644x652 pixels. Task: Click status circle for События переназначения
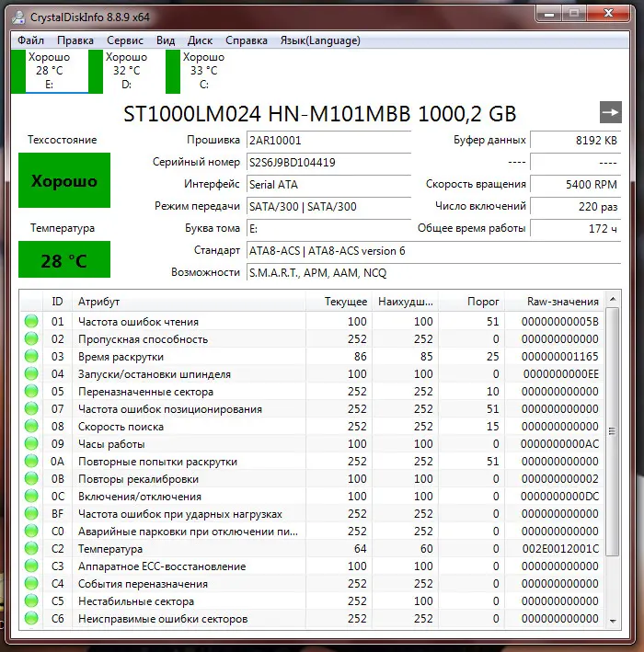pos(31,583)
